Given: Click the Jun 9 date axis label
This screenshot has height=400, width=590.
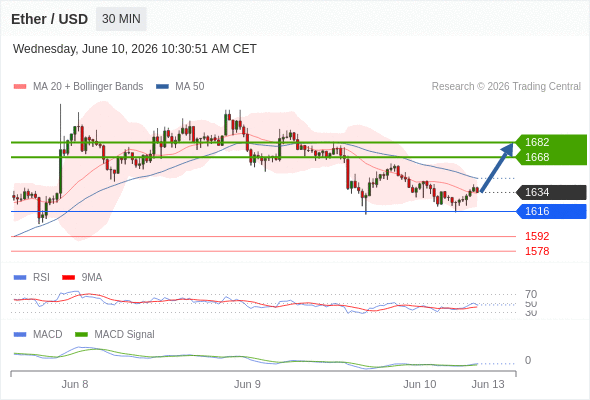Looking at the screenshot, I should 247,385.
